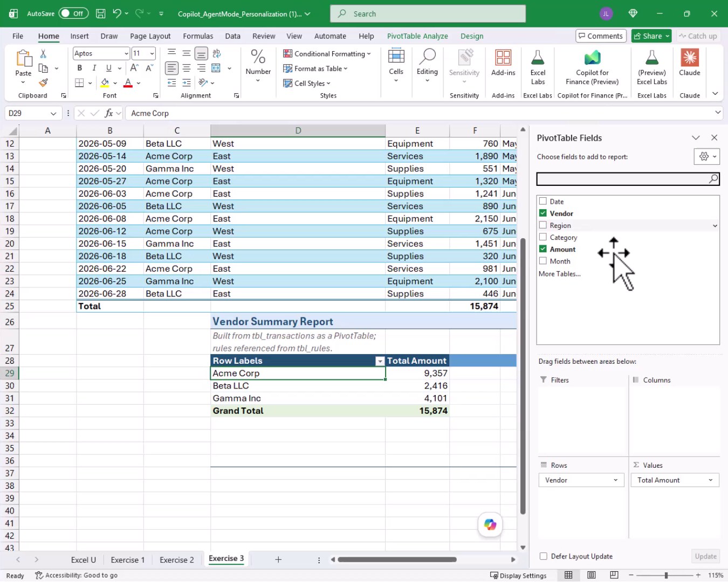
Task: Activate the Format Painter brush
Action: click(43, 82)
